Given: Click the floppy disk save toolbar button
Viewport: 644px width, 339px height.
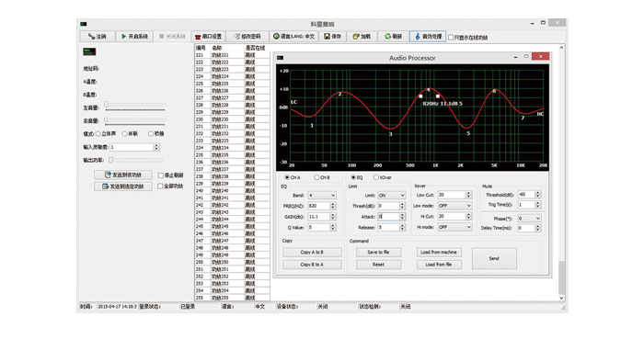Looking at the screenshot, I should pos(333,37).
